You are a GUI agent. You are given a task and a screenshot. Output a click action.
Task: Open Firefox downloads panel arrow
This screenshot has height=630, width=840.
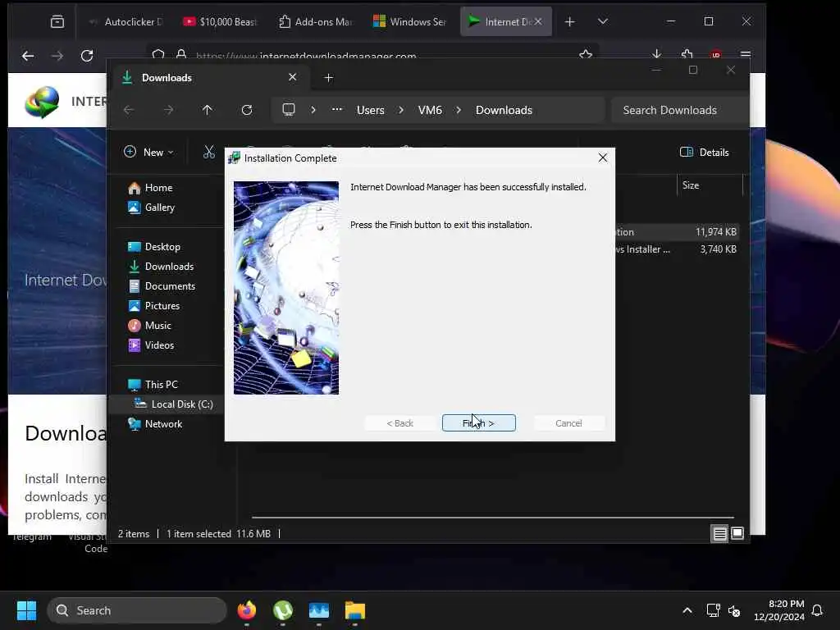(656, 54)
